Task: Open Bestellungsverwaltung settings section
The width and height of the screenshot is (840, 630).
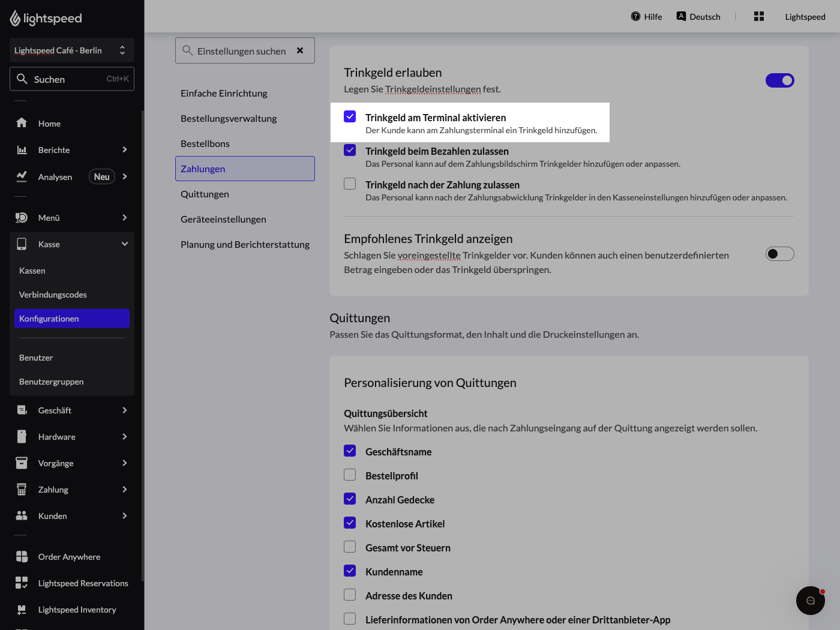Action: click(x=245, y=118)
